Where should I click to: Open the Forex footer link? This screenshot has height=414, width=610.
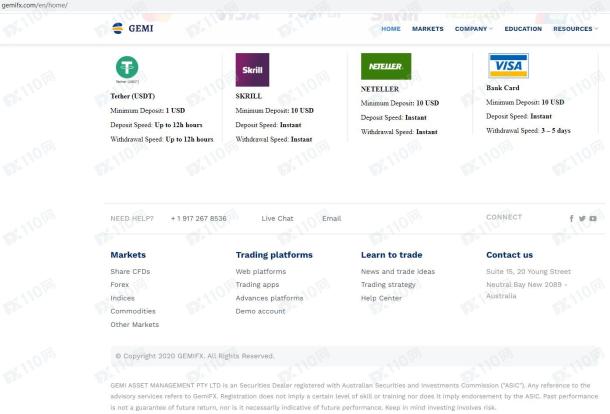tap(119, 285)
